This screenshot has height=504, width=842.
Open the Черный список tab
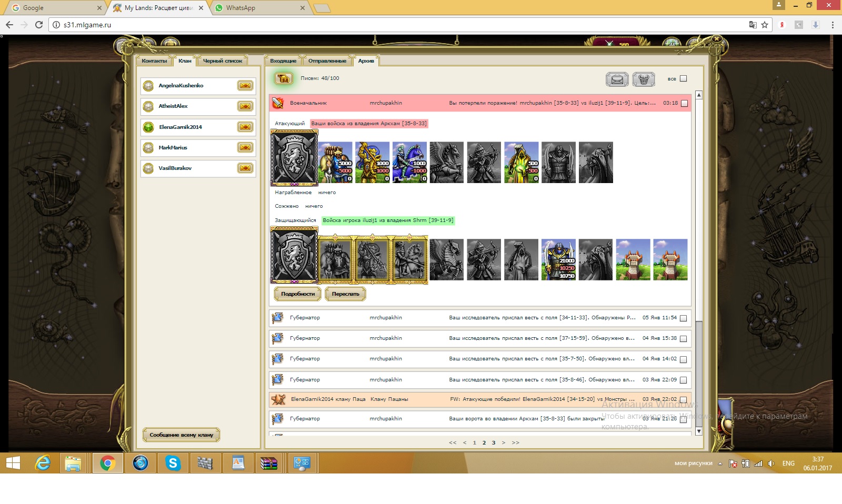pyautogui.click(x=223, y=61)
